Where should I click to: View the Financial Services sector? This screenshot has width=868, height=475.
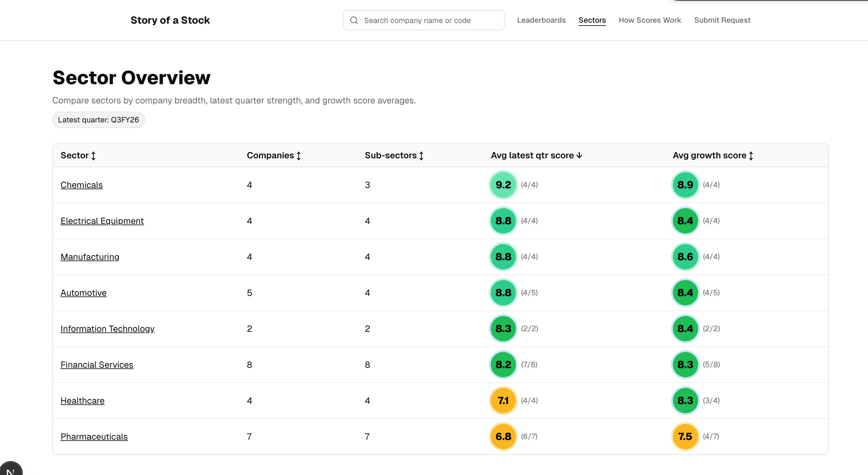pyautogui.click(x=97, y=365)
